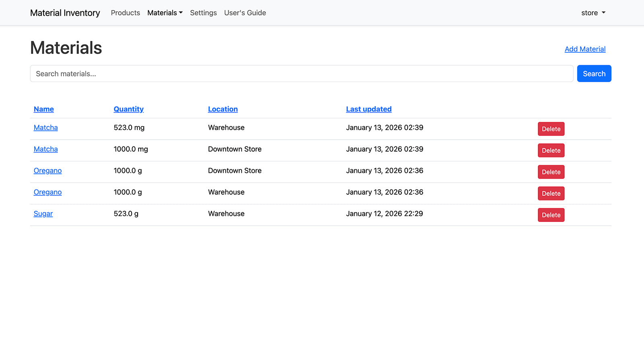Sort table by Location column
The width and height of the screenshot is (644, 362).
click(223, 109)
